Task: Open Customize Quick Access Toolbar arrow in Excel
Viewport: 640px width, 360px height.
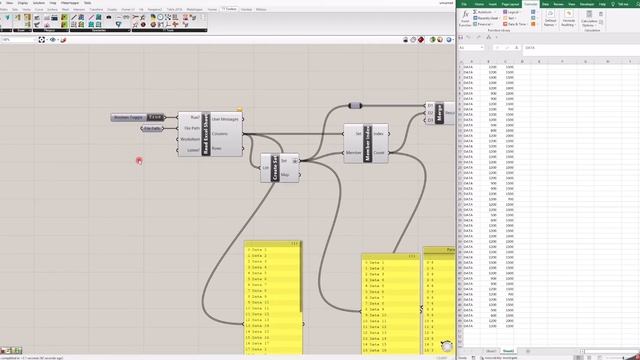Action: coord(497,37)
